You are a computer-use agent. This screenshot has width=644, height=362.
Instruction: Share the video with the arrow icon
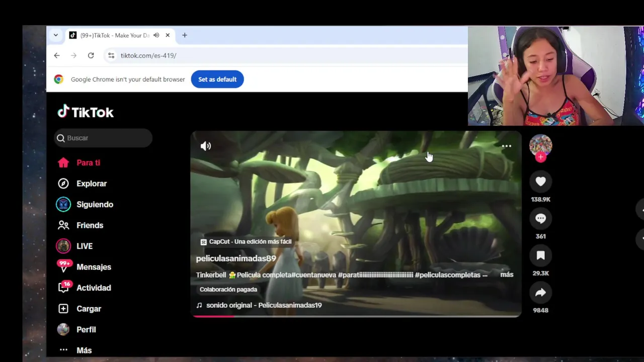[541, 293]
